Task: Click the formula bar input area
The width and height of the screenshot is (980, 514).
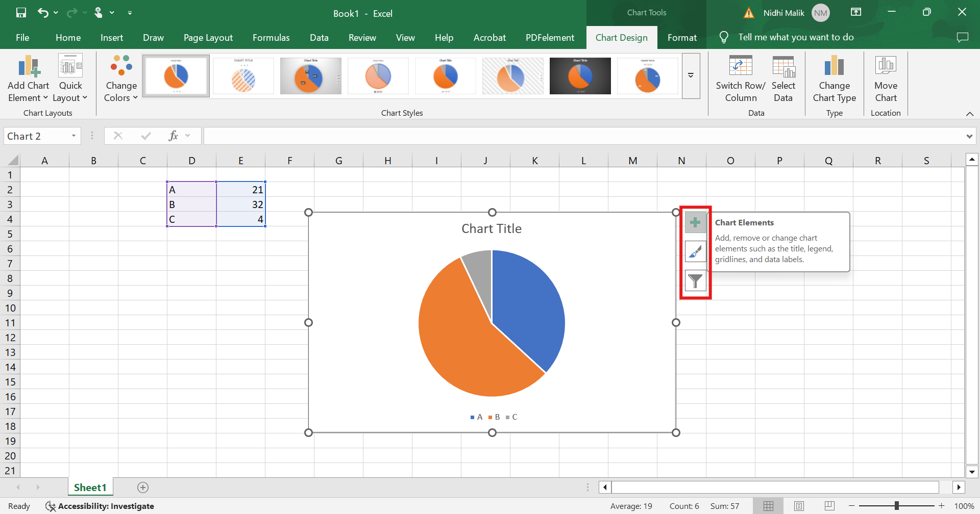Action: 583,136
